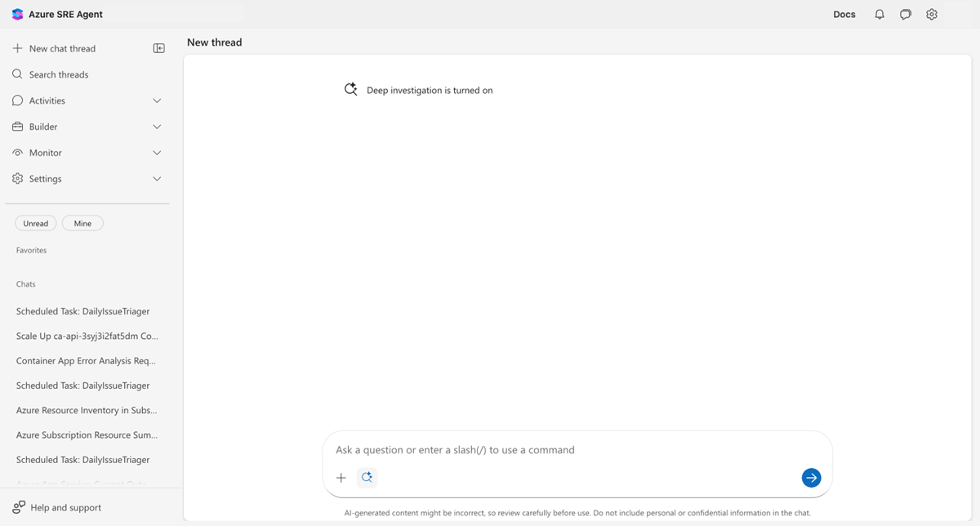Click the Deep investigation is turned on message

(x=430, y=91)
